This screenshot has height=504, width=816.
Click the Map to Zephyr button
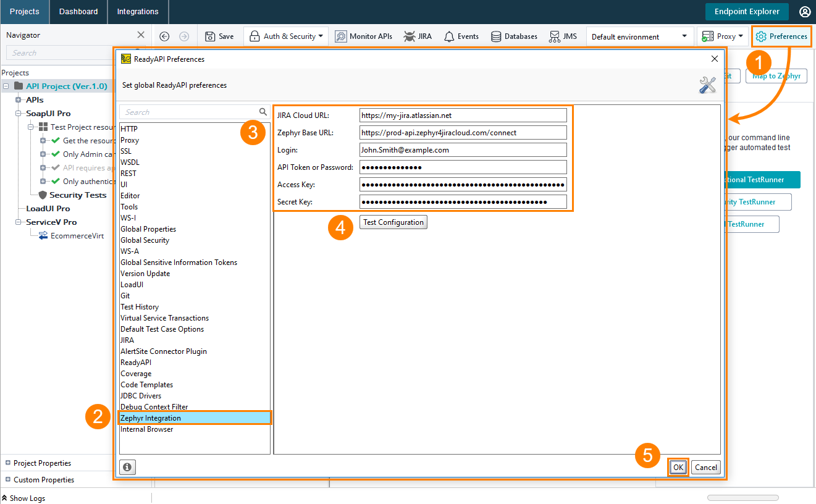click(776, 76)
